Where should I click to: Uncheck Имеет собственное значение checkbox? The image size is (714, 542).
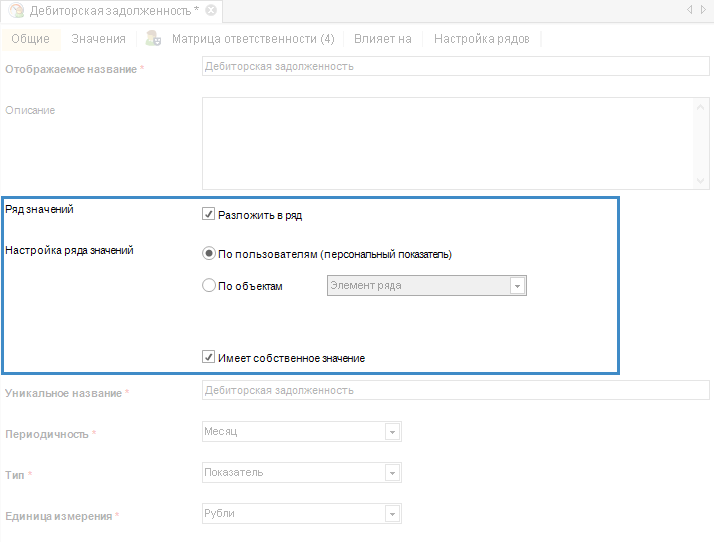coord(209,357)
